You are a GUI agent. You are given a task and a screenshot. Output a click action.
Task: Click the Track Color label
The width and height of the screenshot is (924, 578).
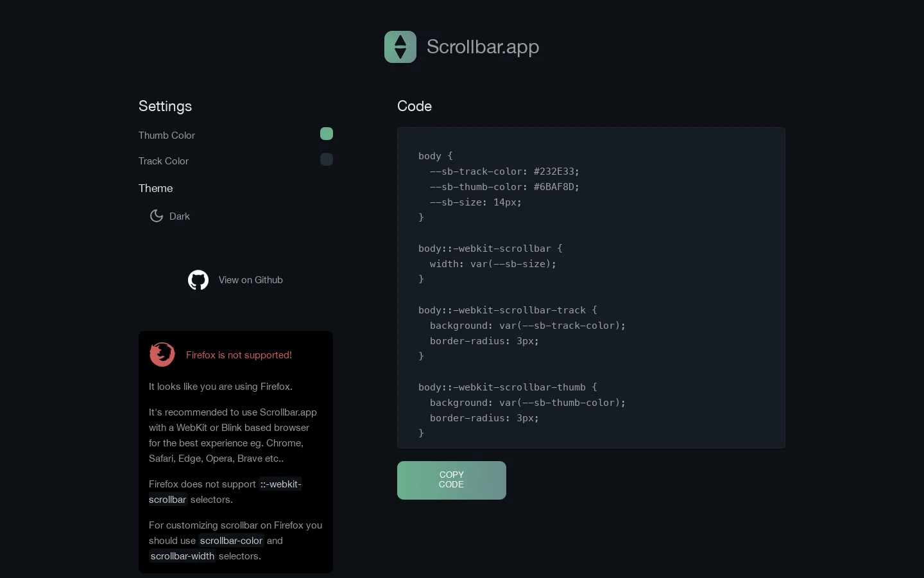pos(164,161)
